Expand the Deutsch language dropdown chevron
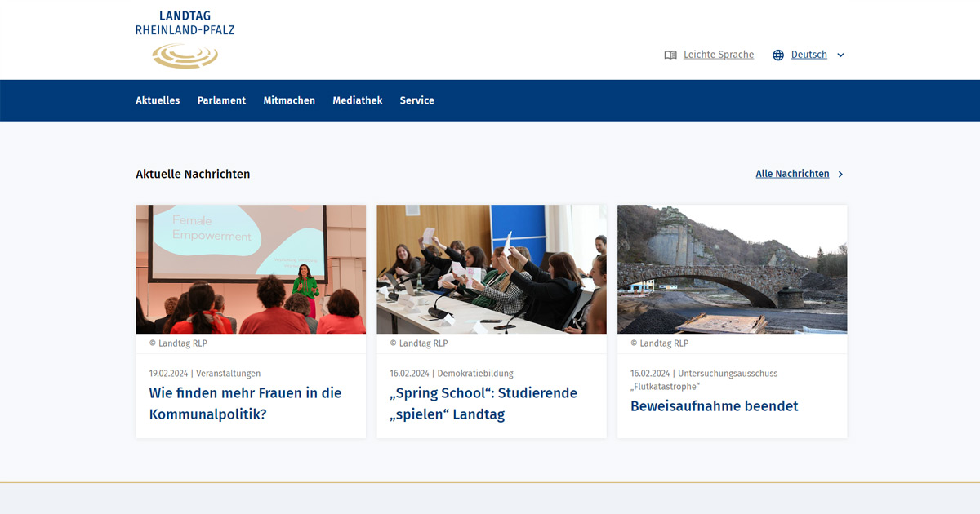This screenshot has height=514, width=980. (x=840, y=55)
